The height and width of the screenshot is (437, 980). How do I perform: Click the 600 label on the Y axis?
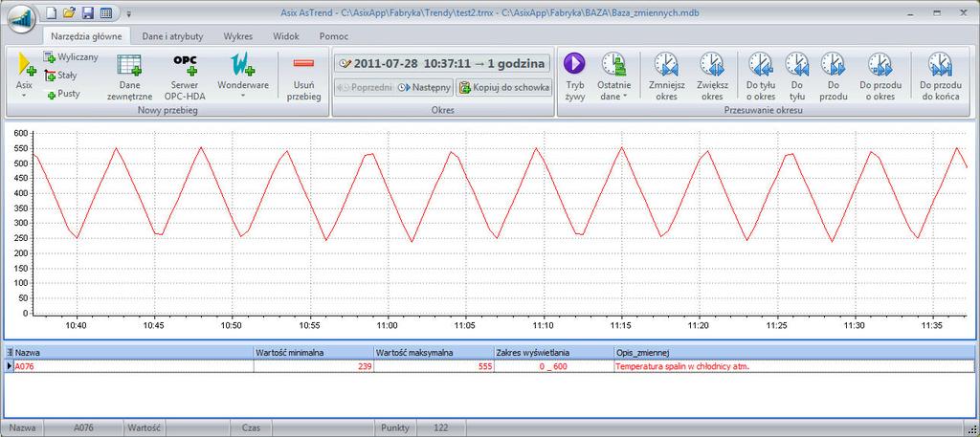21,133
